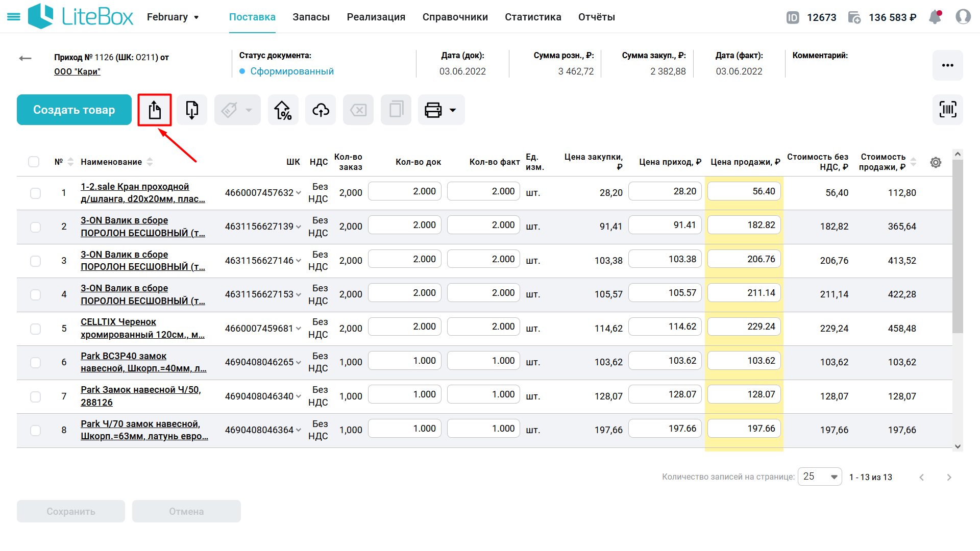Go back with the left arrow
The image size is (980, 551).
(26, 58)
